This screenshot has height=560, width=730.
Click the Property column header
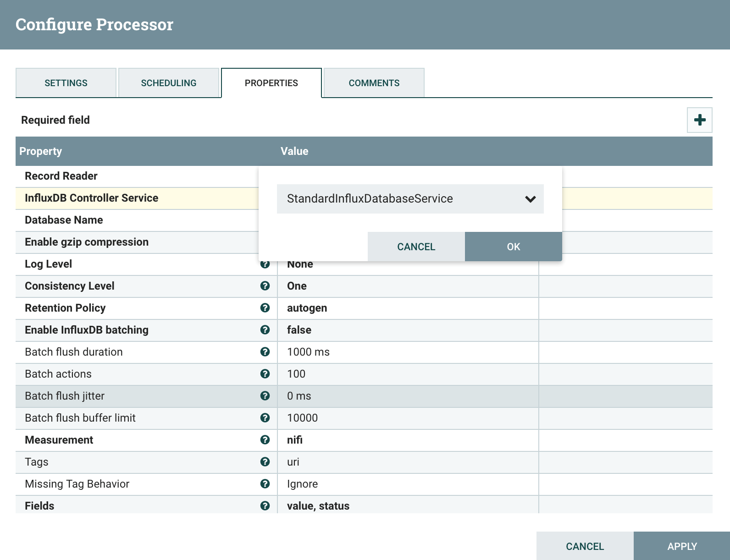click(x=40, y=151)
